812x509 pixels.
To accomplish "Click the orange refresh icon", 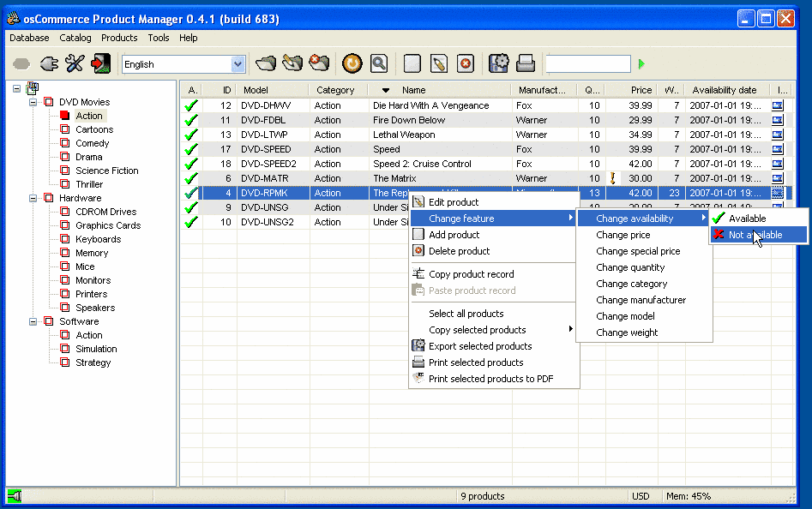I will pos(352,63).
